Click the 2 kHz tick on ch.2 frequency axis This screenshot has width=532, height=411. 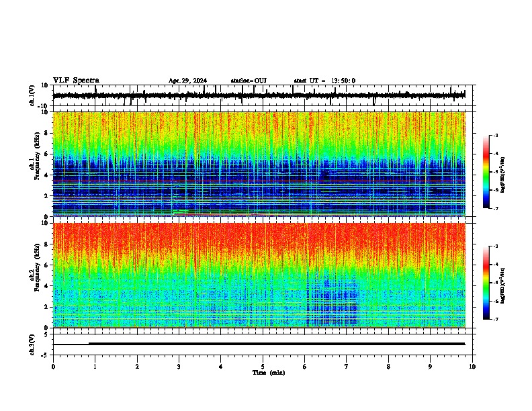click(x=47, y=307)
